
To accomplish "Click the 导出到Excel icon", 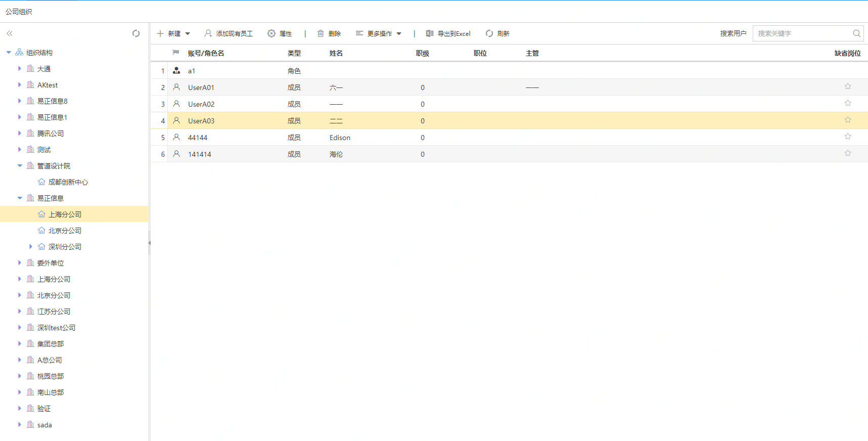I will (430, 33).
